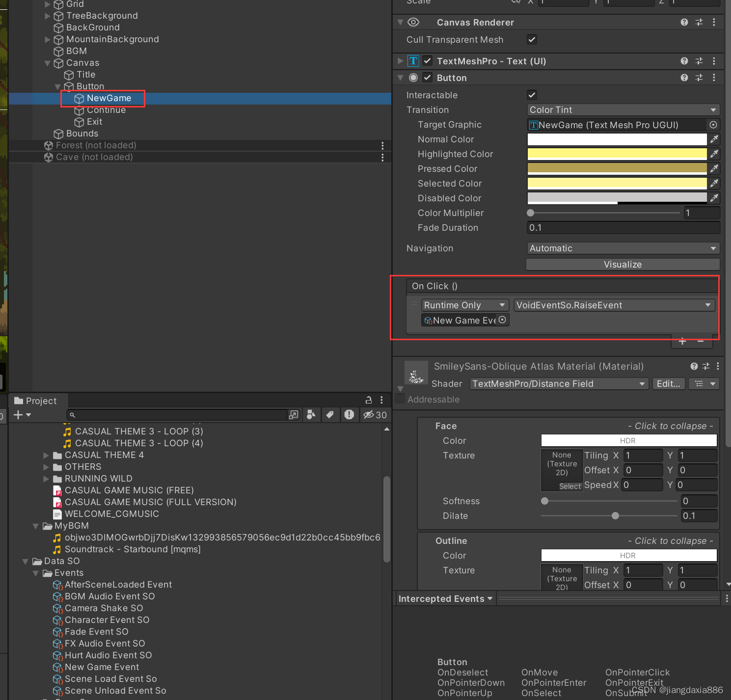731x700 pixels.
Task: Toggle hidden packages visibility count
Action: click(375, 415)
